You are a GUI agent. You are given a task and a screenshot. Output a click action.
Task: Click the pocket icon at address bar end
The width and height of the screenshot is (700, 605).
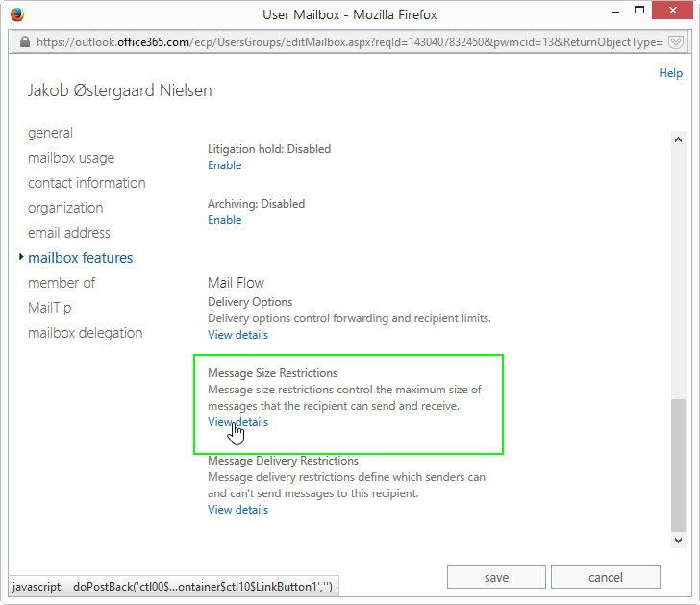[676, 42]
